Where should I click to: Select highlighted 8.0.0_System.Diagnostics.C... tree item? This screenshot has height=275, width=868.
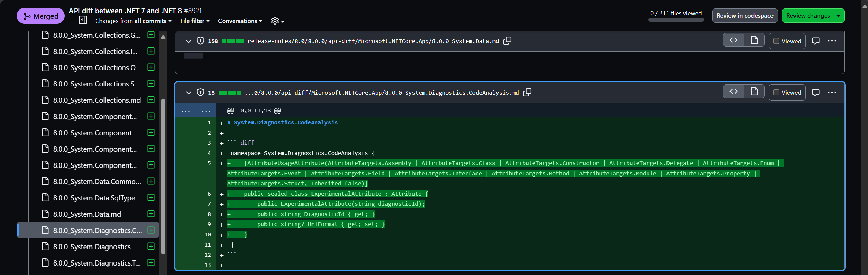coord(88,230)
